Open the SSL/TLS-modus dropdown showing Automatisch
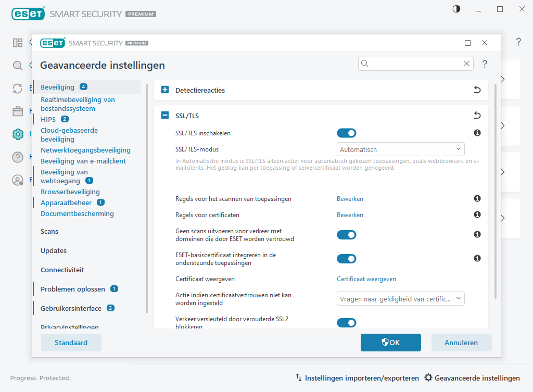The height and width of the screenshot is (392, 533). (x=400, y=149)
